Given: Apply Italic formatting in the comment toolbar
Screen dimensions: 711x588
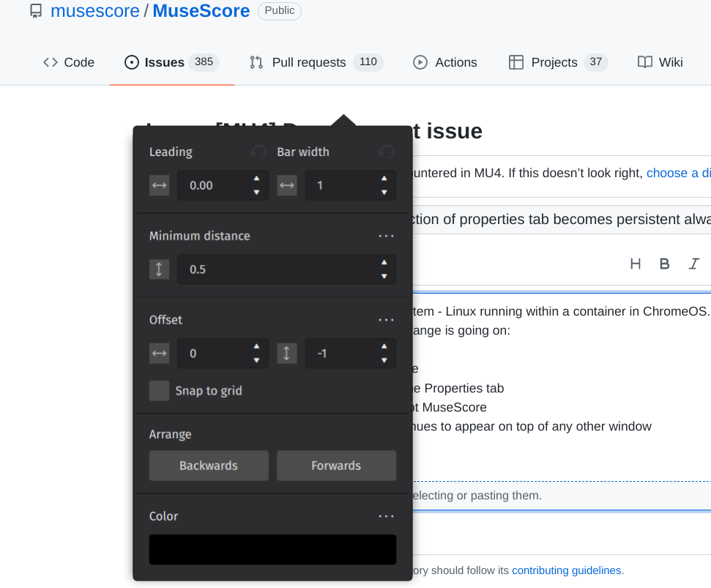Looking at the screenshot, I should pyautogui.click(x=693, y=264).
